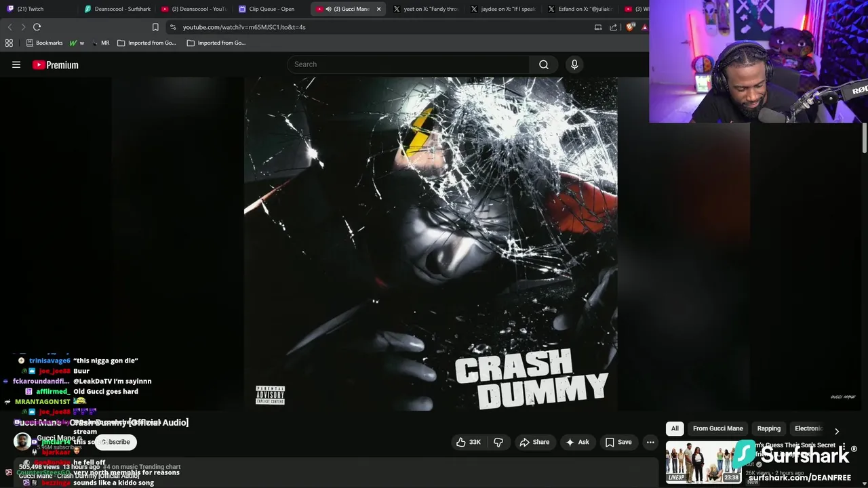Click the cast media icon in address bar
The image size is (868, 488).
click(x=598, y=27)
